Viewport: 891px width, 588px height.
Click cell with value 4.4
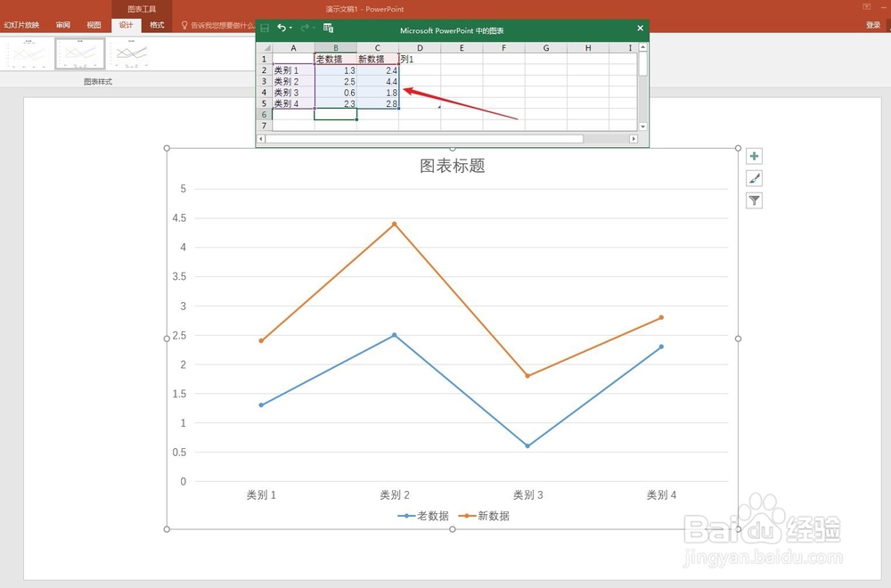click(x=378, y=81)
